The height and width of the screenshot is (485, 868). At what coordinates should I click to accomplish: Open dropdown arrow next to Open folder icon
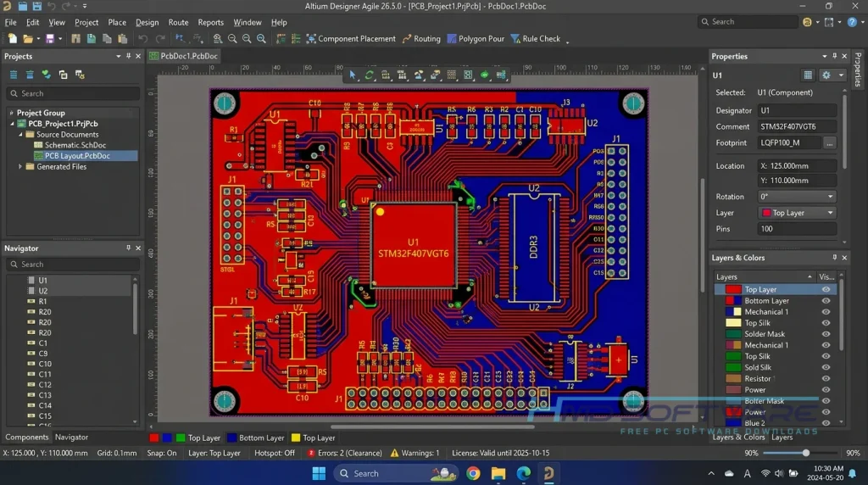38,39
